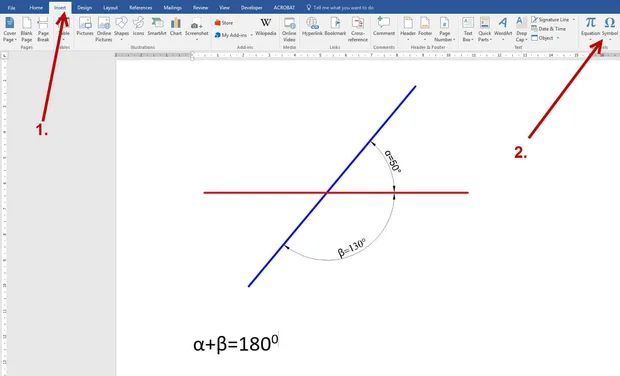Open the File tab
Viewport: 620px width, 376px height.
pyautogui.click(x=11, y=8)
